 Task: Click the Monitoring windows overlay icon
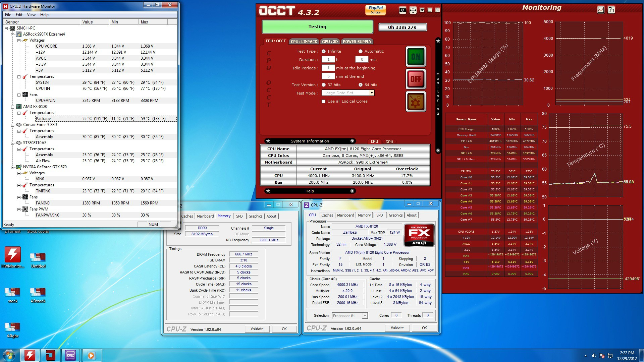pos(611,10)
